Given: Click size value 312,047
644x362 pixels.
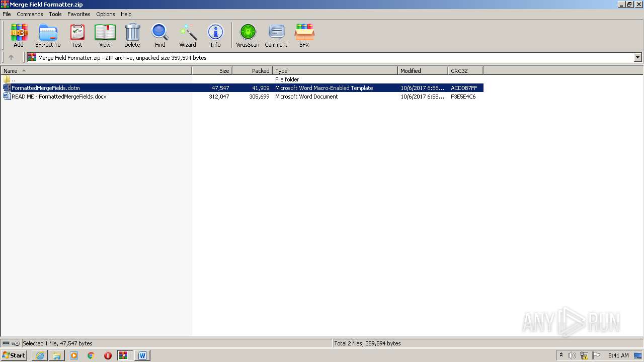Looking at the screenshot, I should [219, 96].
